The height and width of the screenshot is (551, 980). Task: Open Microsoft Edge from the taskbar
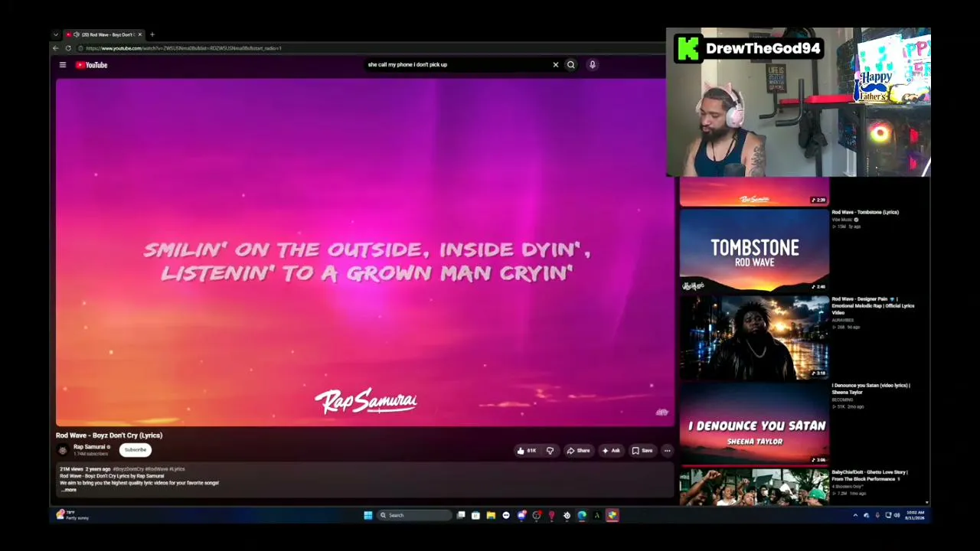click(582, 515)
